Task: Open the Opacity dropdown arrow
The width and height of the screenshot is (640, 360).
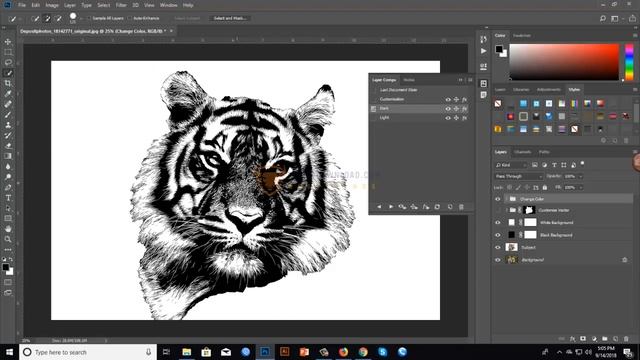Action: coord(580,176)
